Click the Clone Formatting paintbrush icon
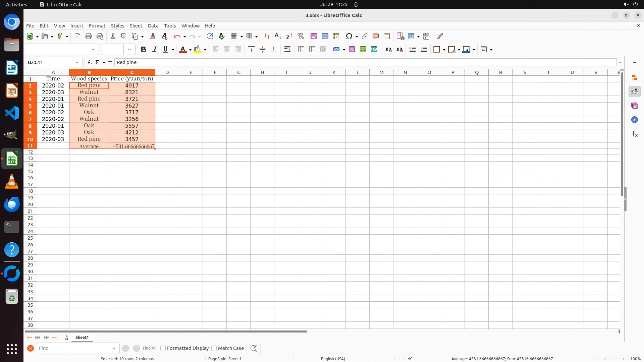The width and height of the screenshot is (644, 362). point(153,36)
